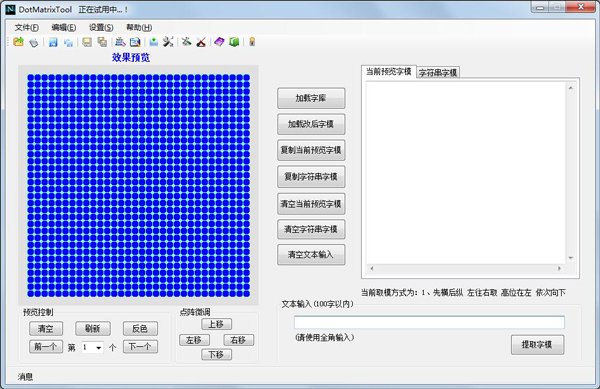
Task: Click the DotMatrixTool app icon in title bar
Action: [x=10, y=9]
